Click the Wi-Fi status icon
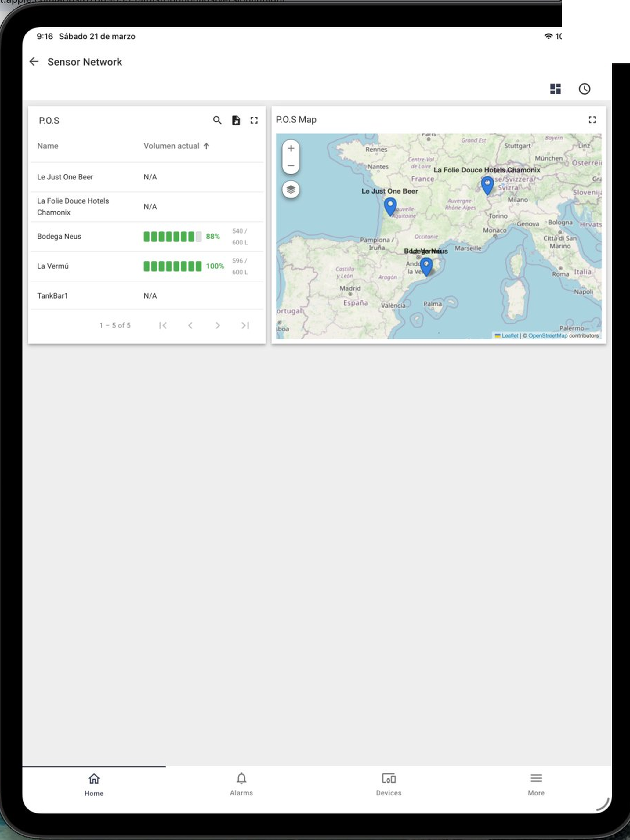 click(549, 36)
